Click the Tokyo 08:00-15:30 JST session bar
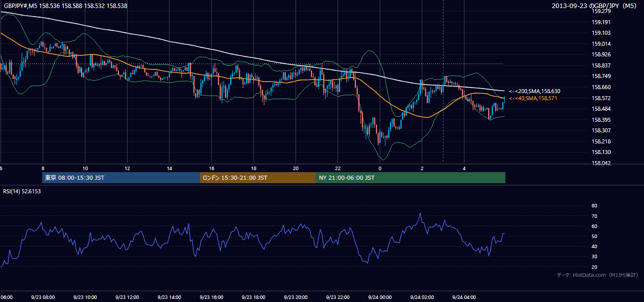Image resolution: width=644 pixels, height=302 pixels. 121,178
